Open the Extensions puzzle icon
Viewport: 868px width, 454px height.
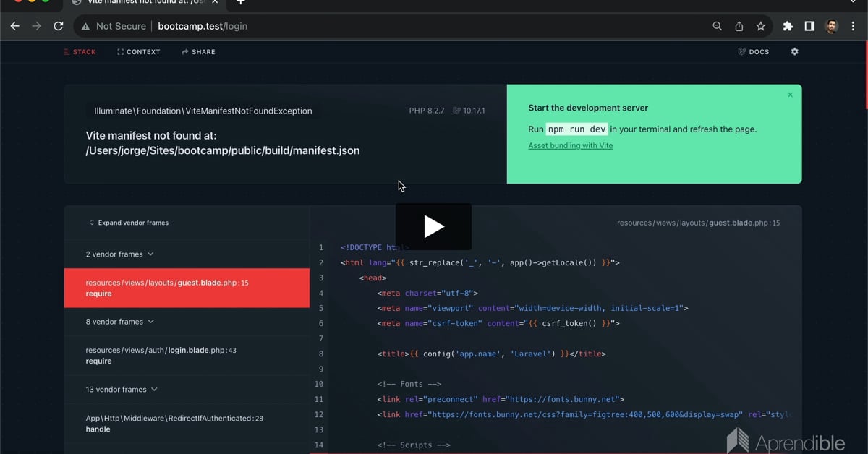tap(788, 26)
